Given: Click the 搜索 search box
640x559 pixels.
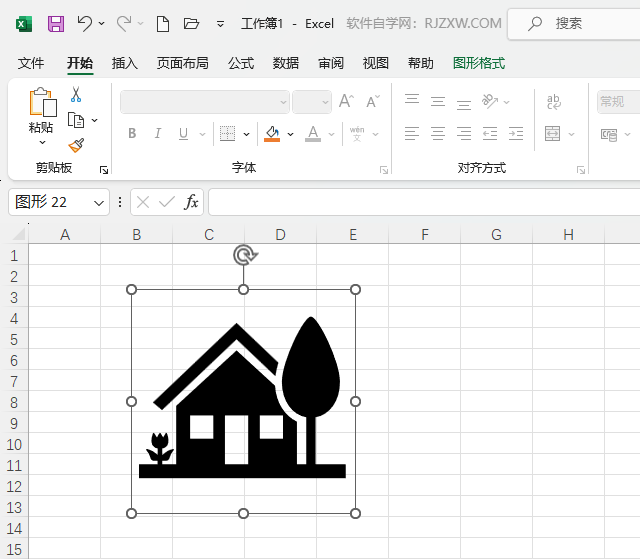Looking at the screenshot, I should point(574,24).
